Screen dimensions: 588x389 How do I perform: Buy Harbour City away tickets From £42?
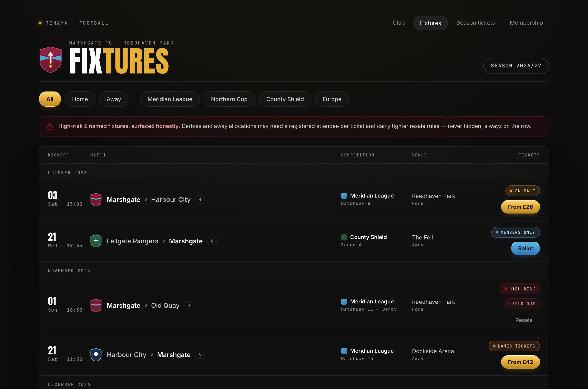tap(520, 362)
